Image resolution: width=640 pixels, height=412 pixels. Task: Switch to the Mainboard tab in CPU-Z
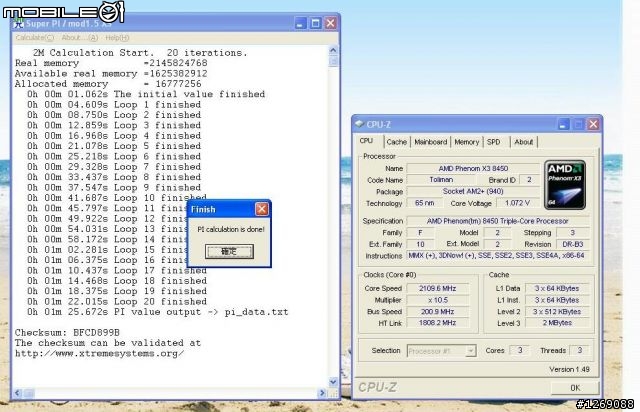tap(431, 142)
